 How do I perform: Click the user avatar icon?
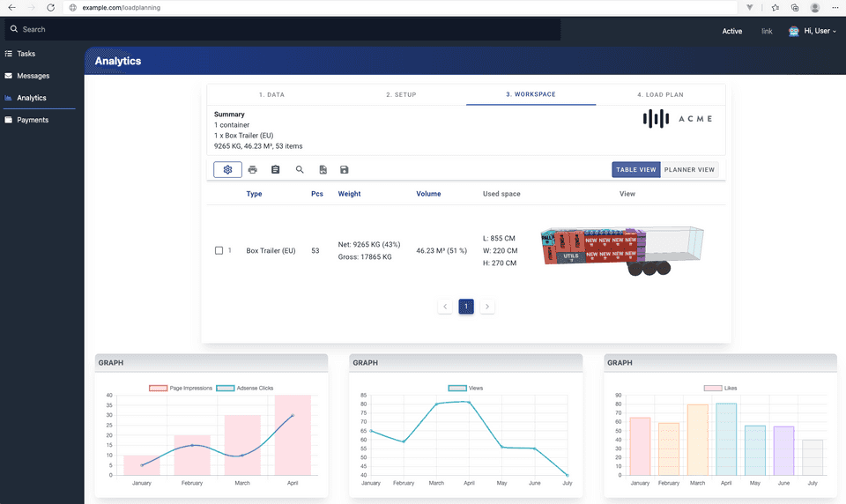coord(794,32)
